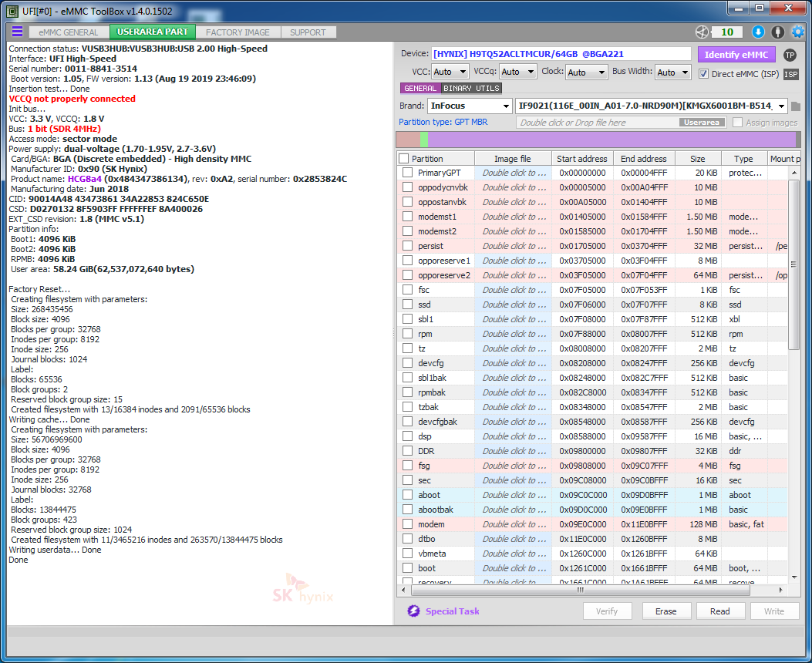Click the HCG8a4 product name text
Image resolution: width=812 pixels, height=663 pixels.
tap(84, 179)
